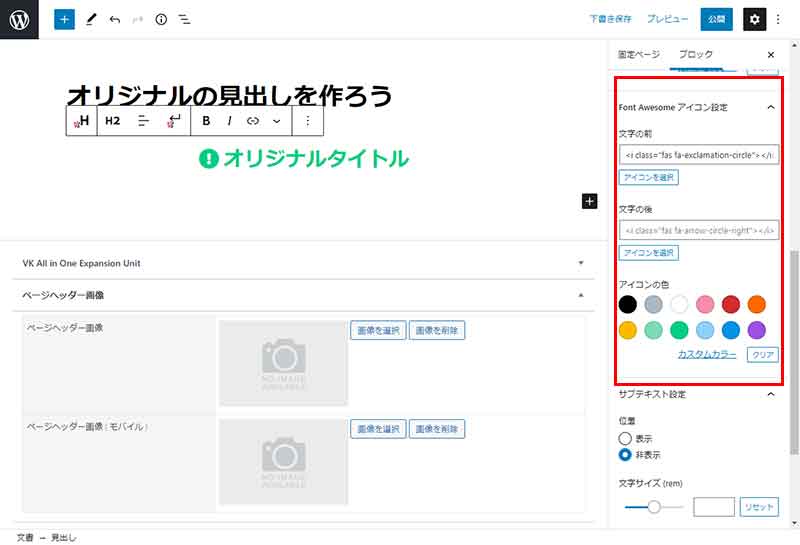Open the block toolbar three-dot options
The width and height of the screenshot is (800, 545).
pyautogui.click(x=307, y=121)
